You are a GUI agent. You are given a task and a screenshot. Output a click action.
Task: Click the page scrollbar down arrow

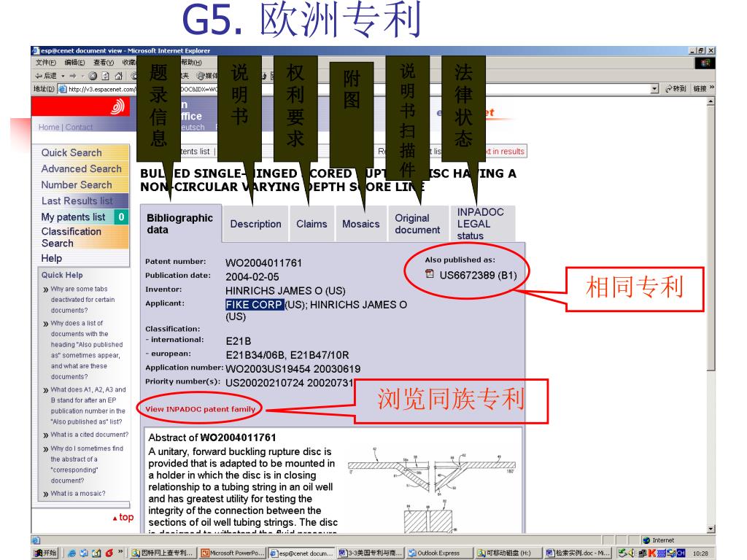click(x=711, y=529)
